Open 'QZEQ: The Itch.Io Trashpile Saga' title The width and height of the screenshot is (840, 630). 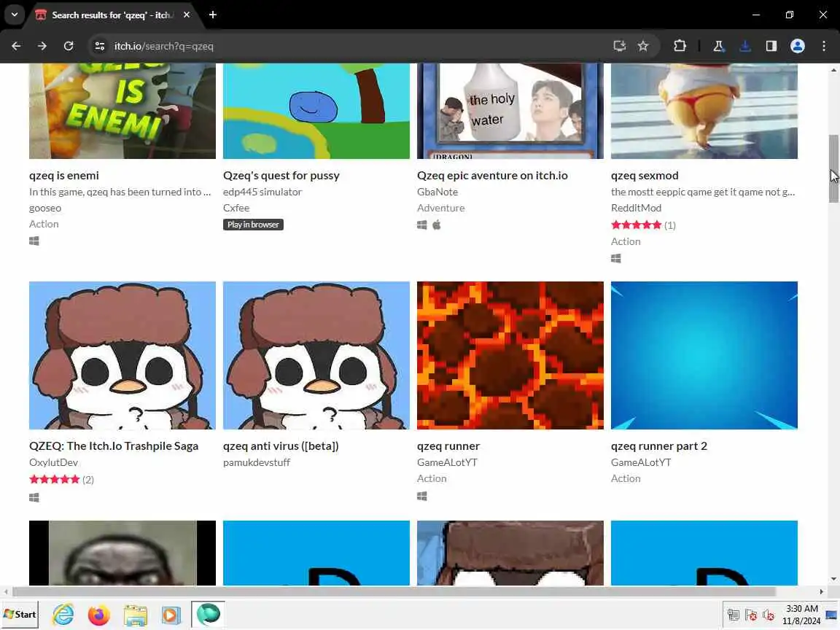[x=114, y=446]
